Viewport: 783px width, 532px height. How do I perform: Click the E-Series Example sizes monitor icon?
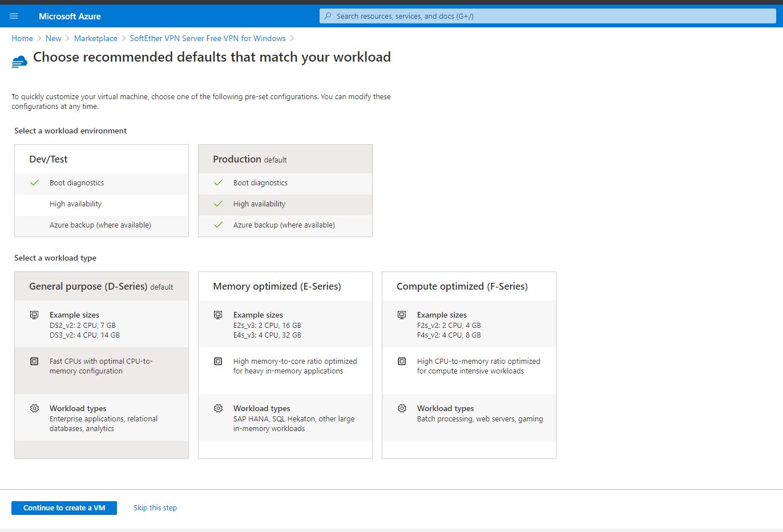pyautogui.click(x=218, y=315)
